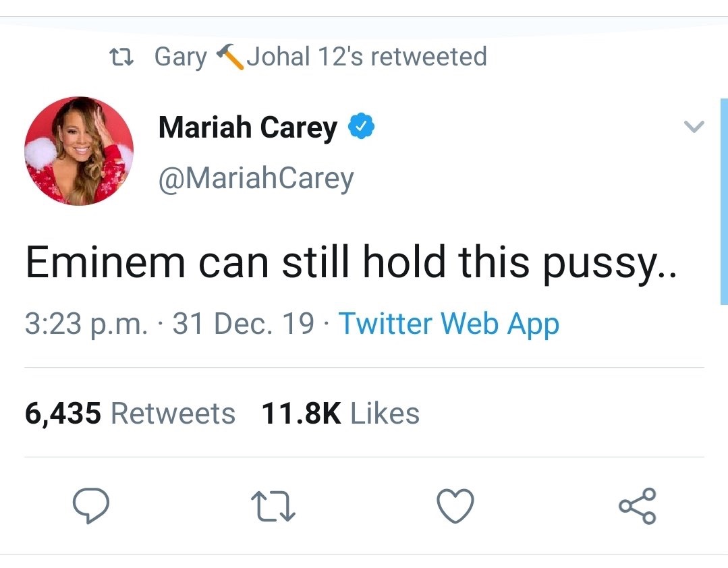Visit the @MariahCarey handle link

(256, 178)
